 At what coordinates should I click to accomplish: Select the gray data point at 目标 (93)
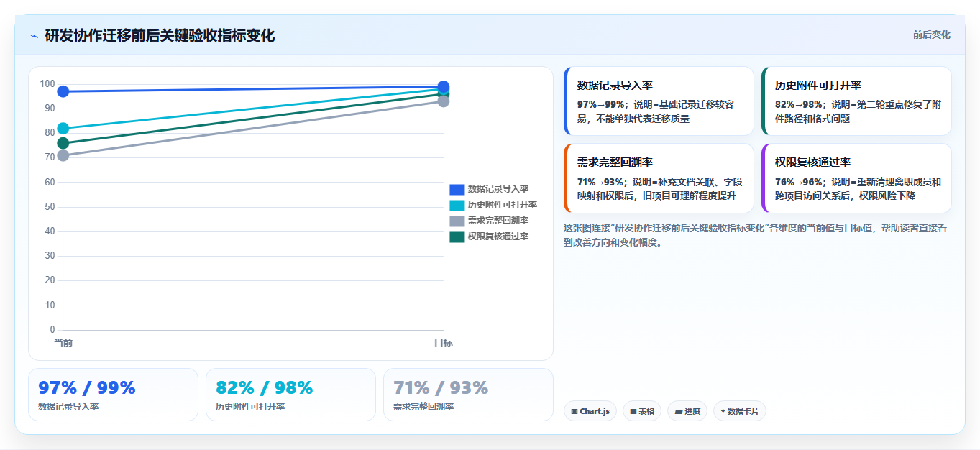pyautogui.click(x=444, y=101)
